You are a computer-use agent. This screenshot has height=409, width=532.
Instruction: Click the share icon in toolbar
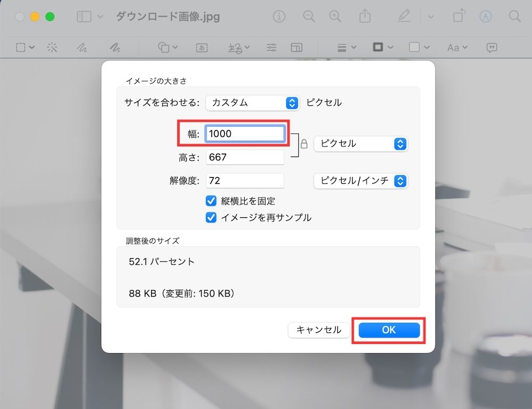[x=365, y=16]
